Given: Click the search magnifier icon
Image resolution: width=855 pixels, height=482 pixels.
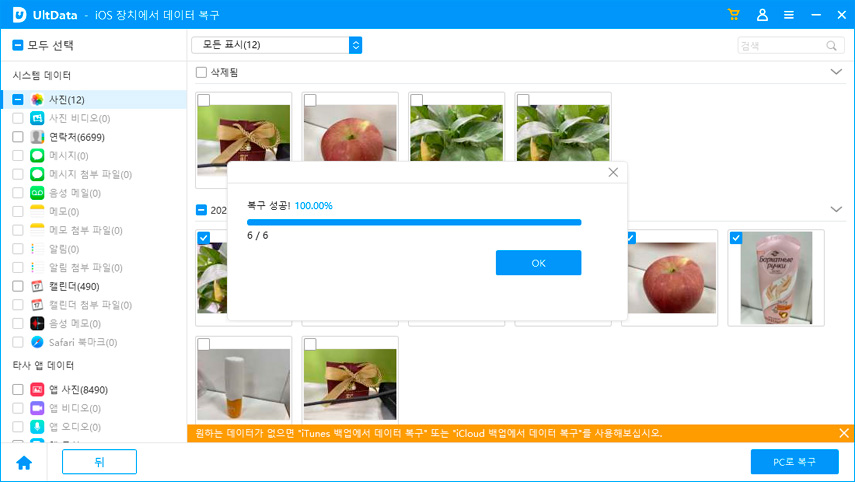Looking at the screenshot, I should pos(831,46).
